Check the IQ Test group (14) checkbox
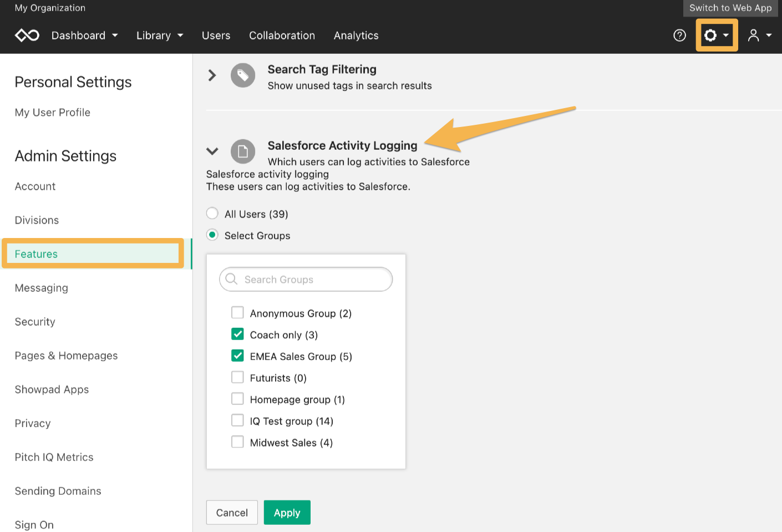Image resolution: width=782 pixels, height=532 pixels. (237, 421)
